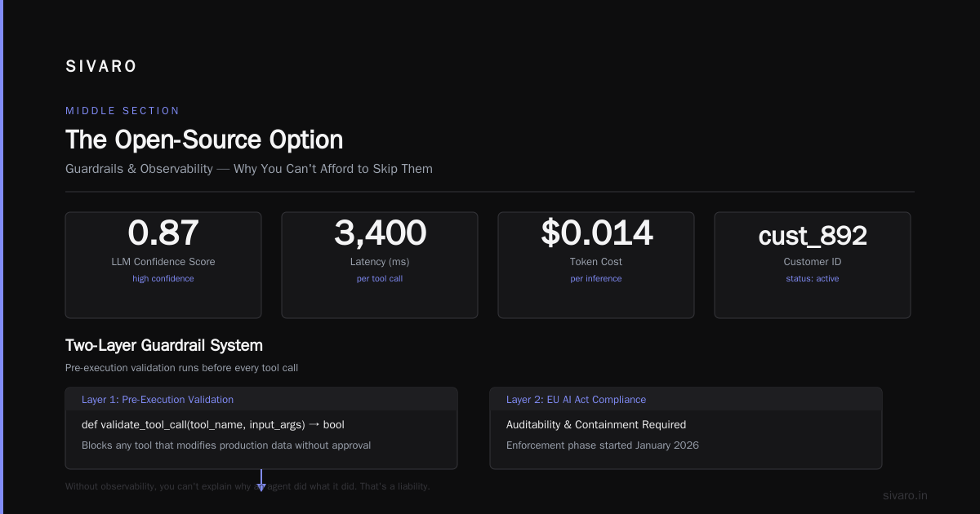Click the Auditability & Containment Required text

coord(596,425)
